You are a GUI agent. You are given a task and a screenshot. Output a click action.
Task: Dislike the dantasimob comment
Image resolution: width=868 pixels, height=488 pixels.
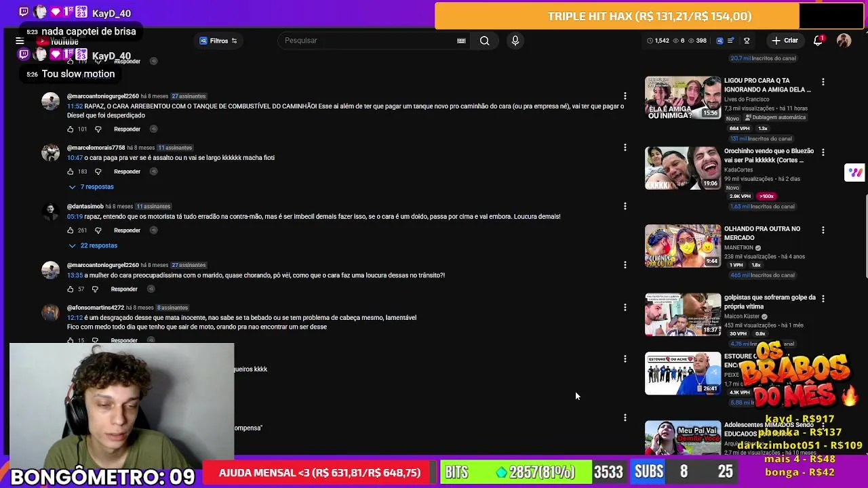[x=98, y=230]
